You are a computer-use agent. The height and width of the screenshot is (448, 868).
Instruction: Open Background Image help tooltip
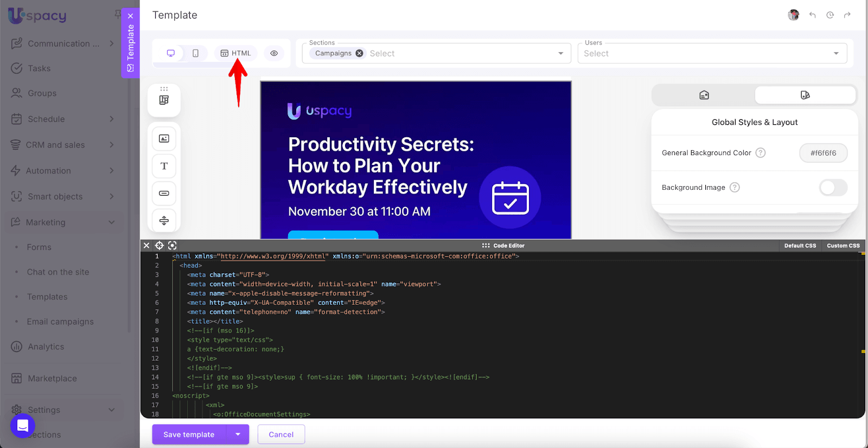735,188
